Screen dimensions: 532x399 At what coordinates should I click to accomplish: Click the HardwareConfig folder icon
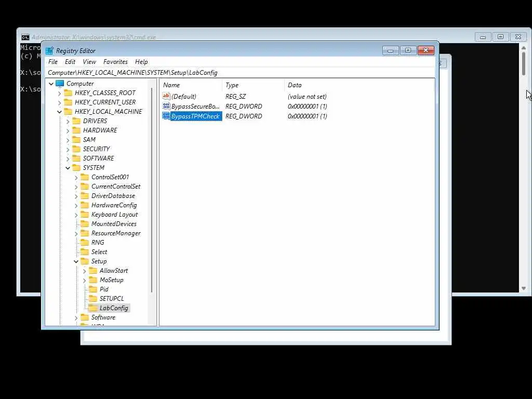point(85,205)
